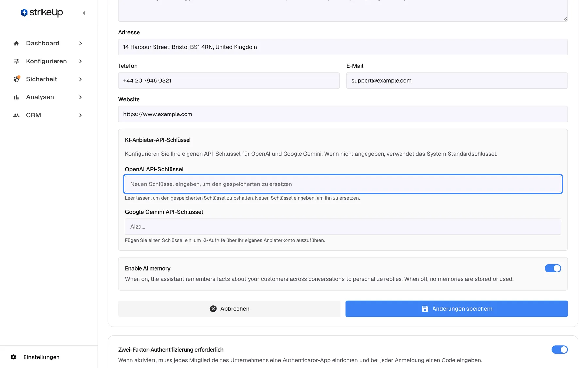Open the CRM menu item
This screenshot has width=588, height=368.
[x=48, y=115]
